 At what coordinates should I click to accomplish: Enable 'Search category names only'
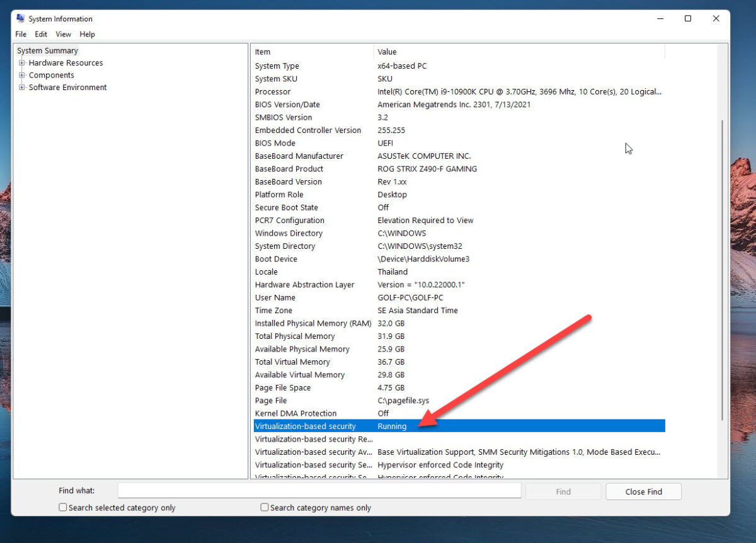coord(264,506)
